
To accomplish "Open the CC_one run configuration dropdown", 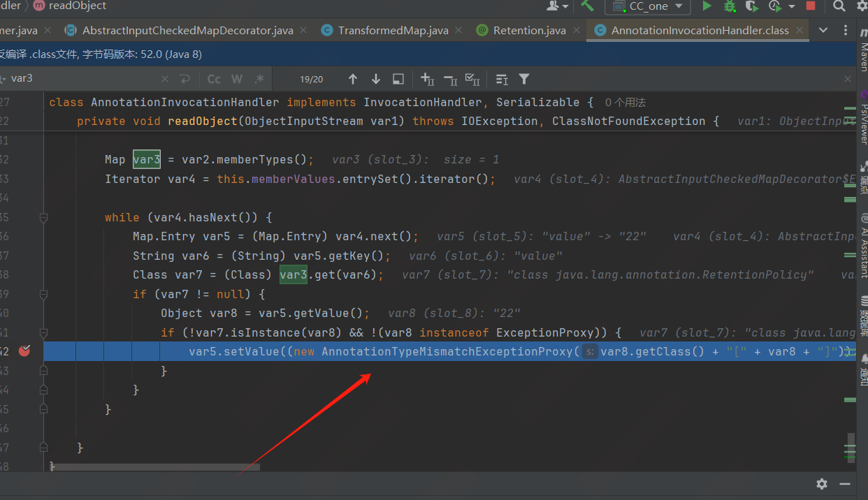I will click(649, 6).
